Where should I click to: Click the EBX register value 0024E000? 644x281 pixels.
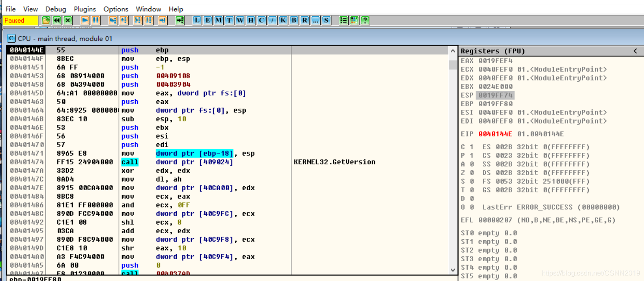click(x=495, y=86)
